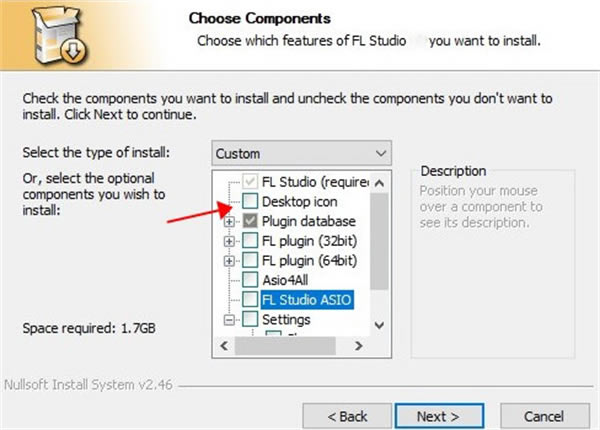Select the Asio4All list item
Image resolution: width=600 pixels, height=430 pixels.
click(x=285, y=280)
